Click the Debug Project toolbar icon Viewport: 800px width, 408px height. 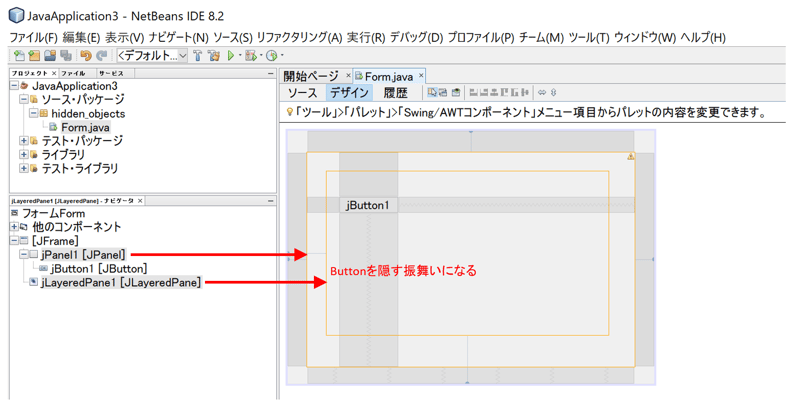[251, 55]
